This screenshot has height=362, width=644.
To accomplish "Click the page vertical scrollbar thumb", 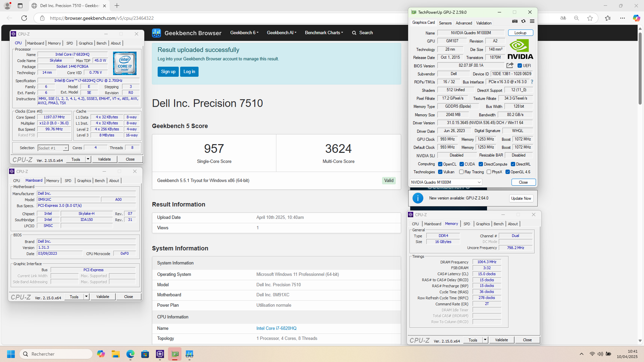I will tap(640, 69).
